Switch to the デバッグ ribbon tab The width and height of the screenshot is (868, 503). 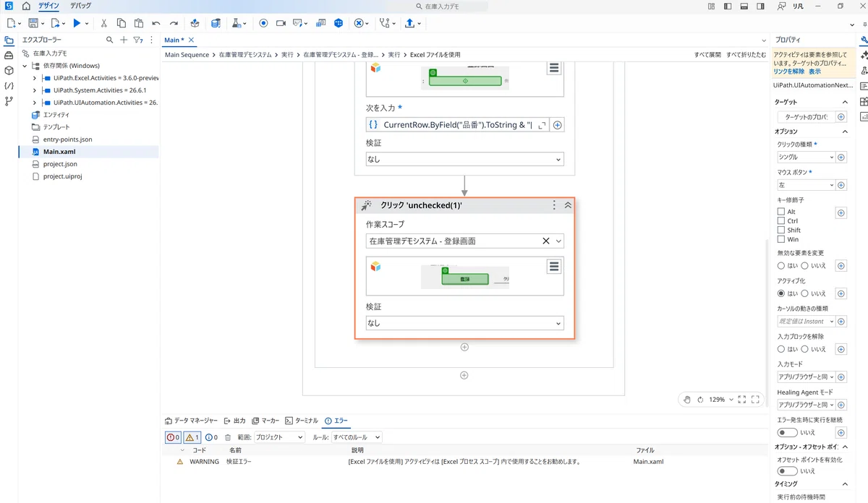(80, 6)
